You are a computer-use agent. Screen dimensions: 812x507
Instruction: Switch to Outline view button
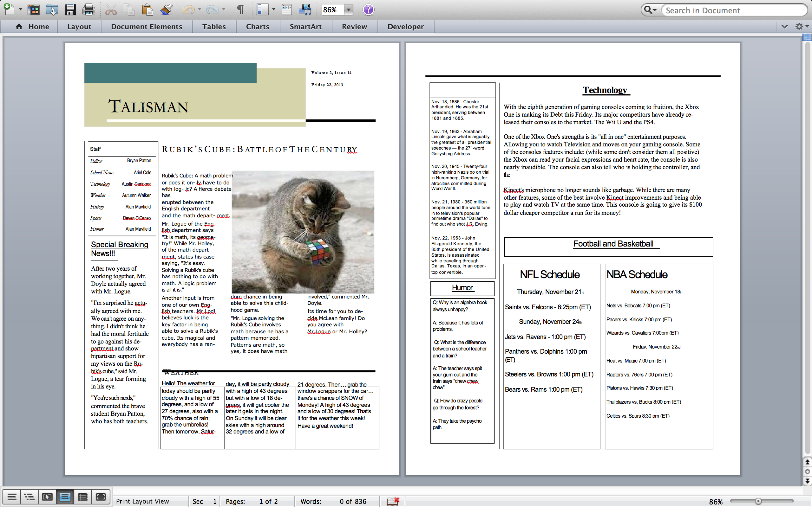point(29,497)
